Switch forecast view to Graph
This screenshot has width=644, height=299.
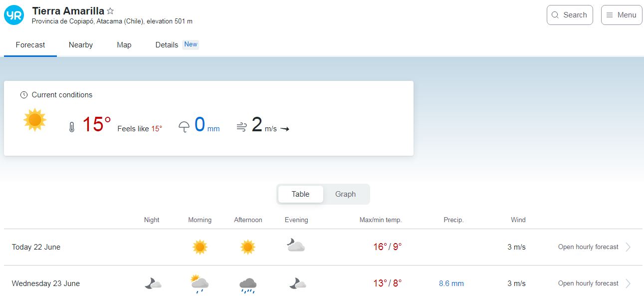[345, 194]
